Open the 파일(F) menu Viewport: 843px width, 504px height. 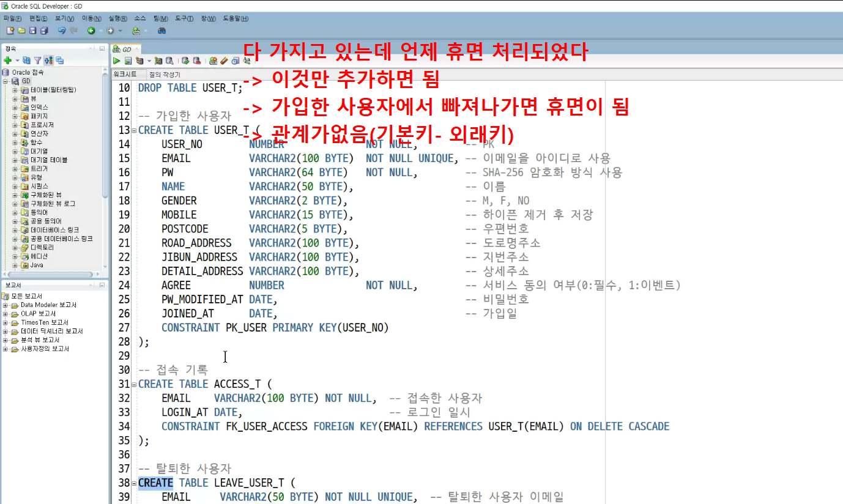[13, 18]
